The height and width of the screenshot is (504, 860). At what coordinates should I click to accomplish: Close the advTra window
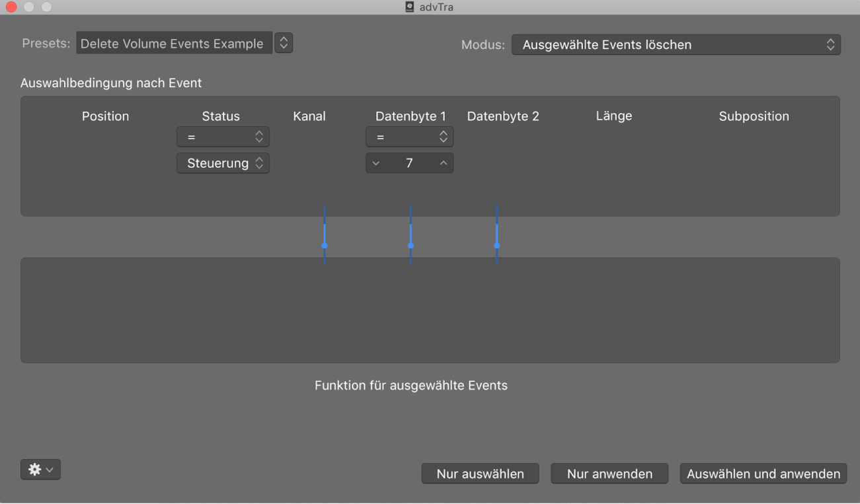(x=11, y=7)
